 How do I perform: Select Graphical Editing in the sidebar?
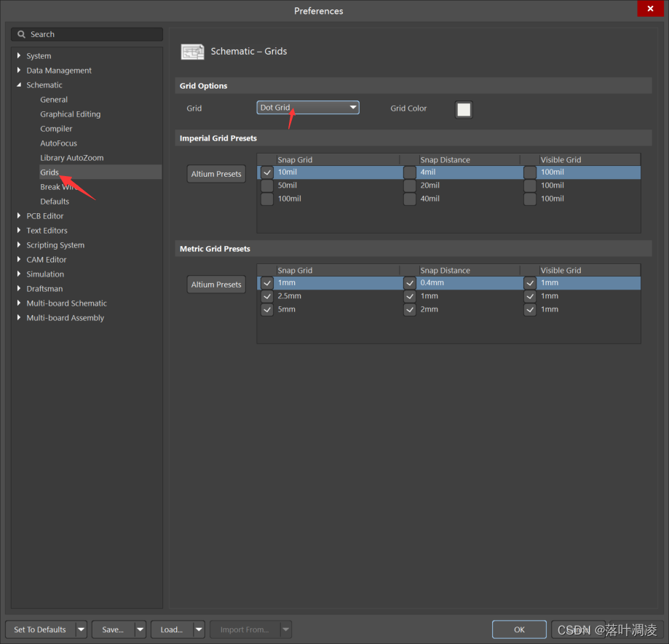pyautogui.click(x=69, y=114)
